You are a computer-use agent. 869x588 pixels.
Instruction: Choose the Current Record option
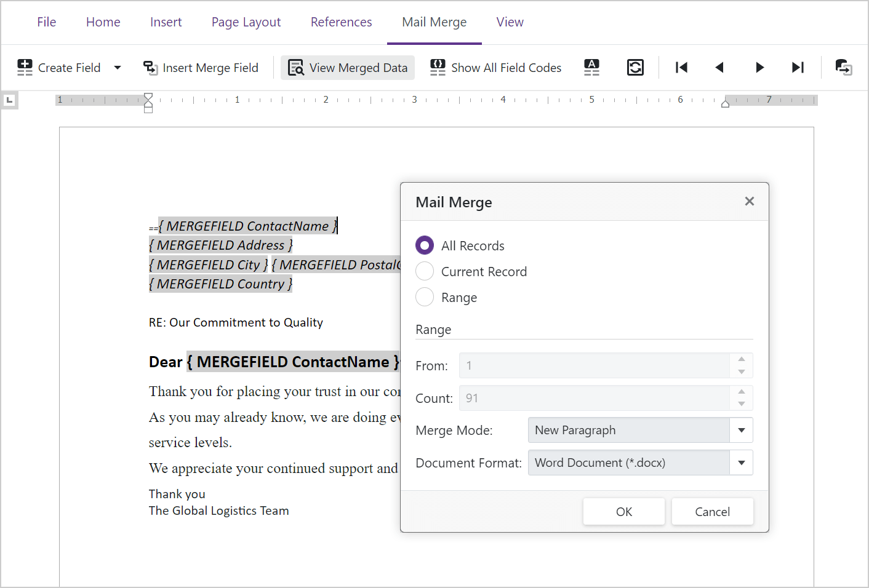[424, 271]
